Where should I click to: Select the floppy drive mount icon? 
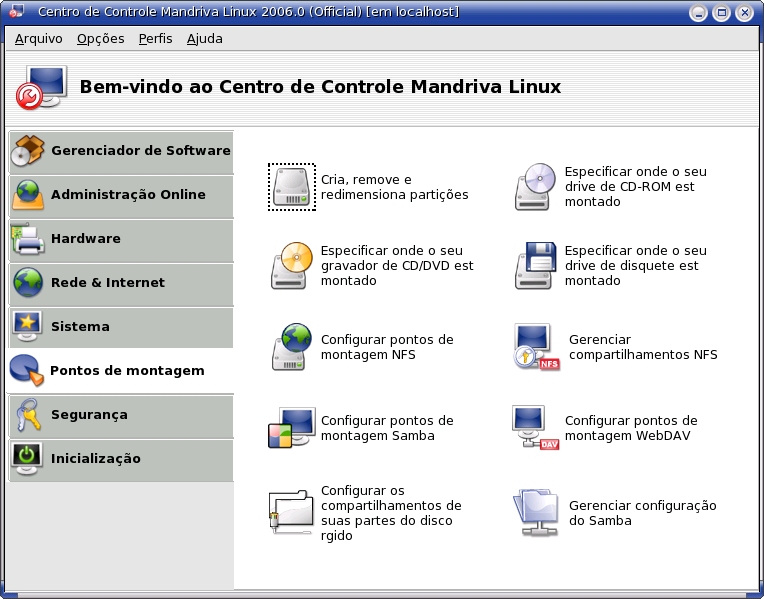[535, 266]
